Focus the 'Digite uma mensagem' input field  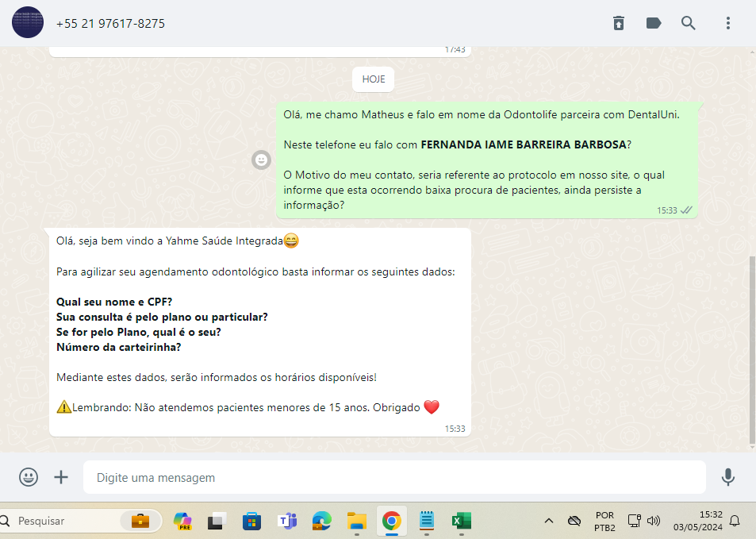coord(394,478)
